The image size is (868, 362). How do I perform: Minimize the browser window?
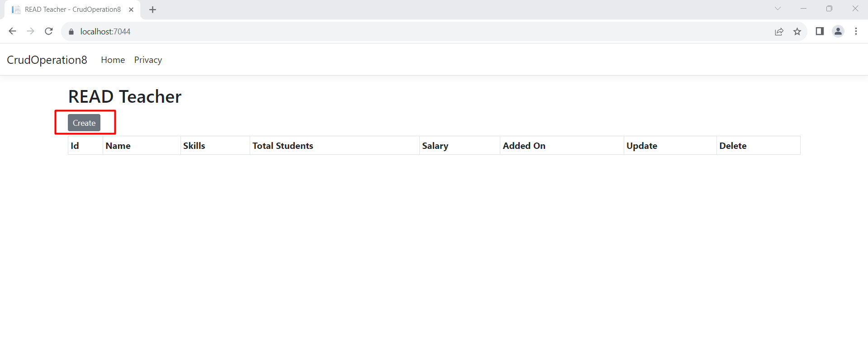(803, 9)
